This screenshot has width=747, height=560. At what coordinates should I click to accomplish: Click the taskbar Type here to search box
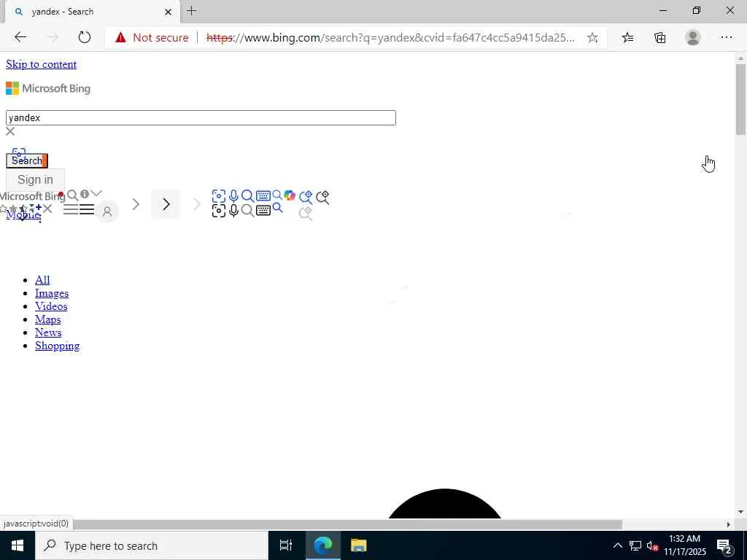point(152,545)
